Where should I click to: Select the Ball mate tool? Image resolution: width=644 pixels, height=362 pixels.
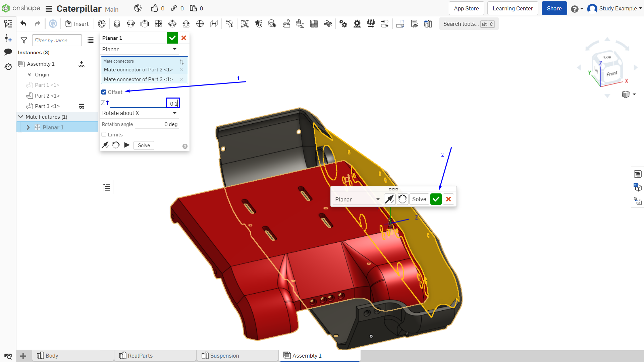click(x=200, y=24)
